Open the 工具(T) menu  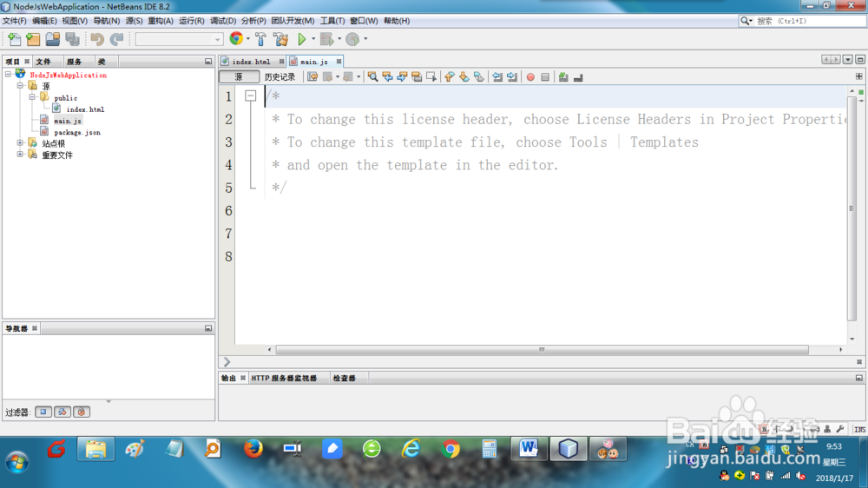pyautogui.click(x=332, y=21)
